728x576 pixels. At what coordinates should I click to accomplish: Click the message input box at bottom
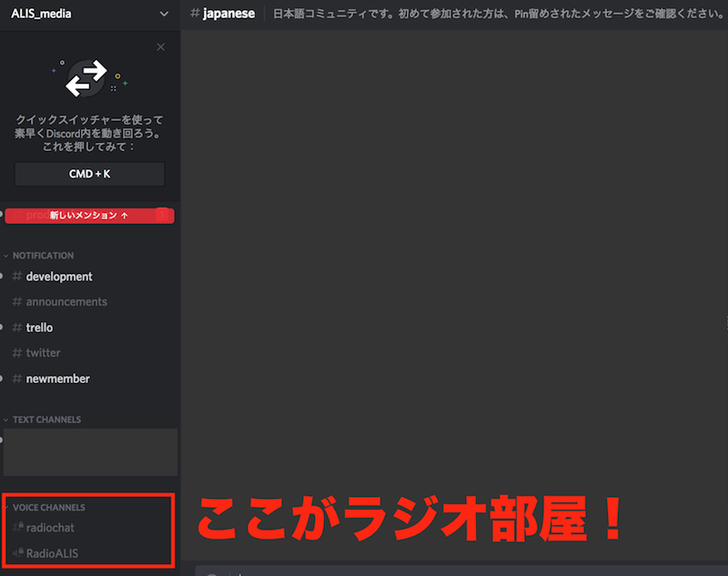[x=455, y=571]
